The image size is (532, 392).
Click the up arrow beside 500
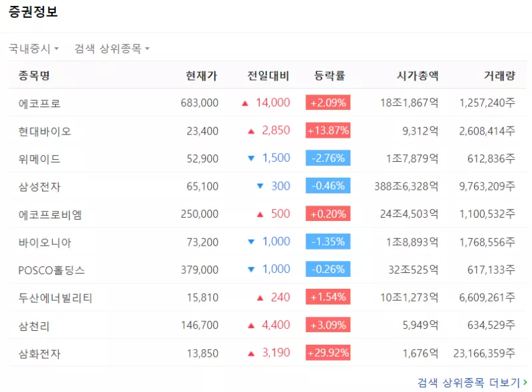pyautogui.click(x=260, y=214)
